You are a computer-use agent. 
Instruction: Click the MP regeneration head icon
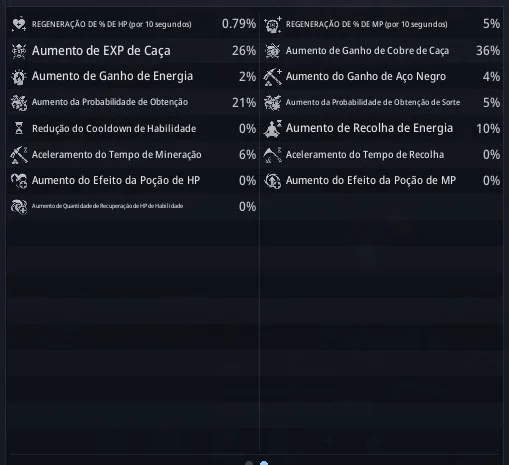(273, 25)
